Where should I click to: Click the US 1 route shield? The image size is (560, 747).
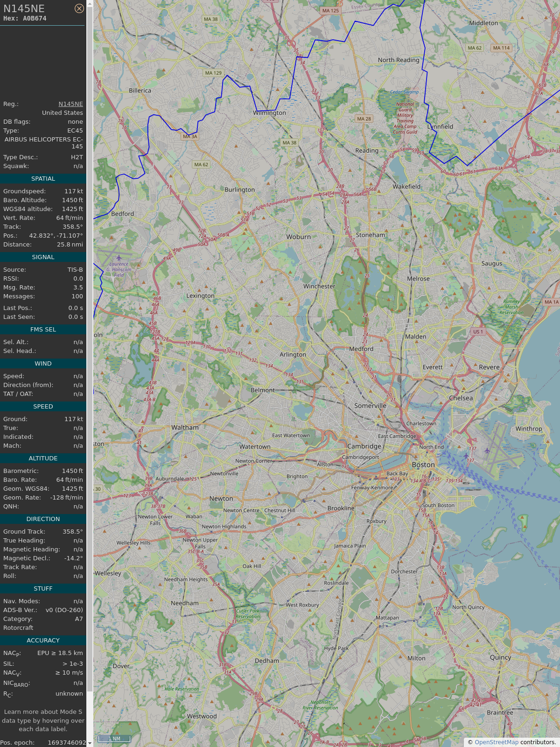point(478,331)
